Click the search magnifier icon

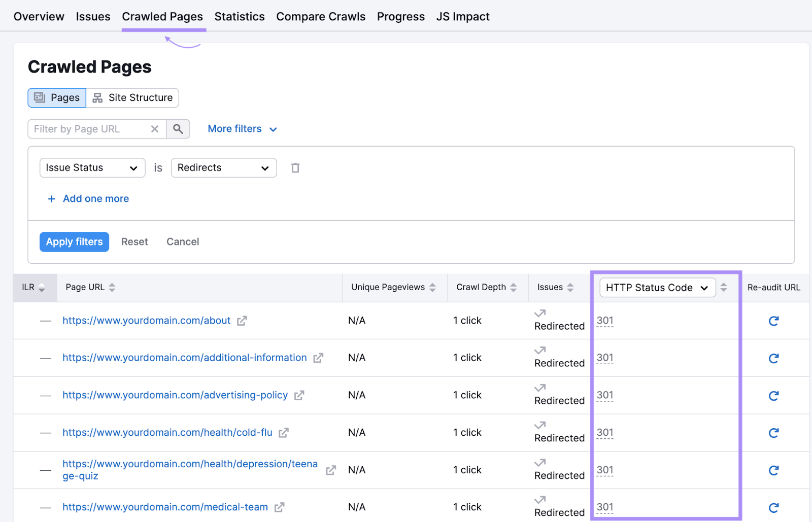178,129
